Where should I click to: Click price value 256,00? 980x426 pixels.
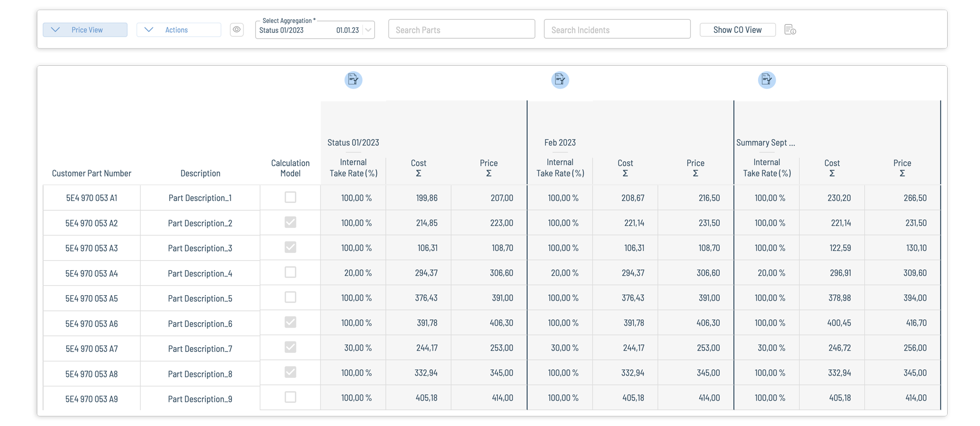pyautogui.click(x=915, y=348)
